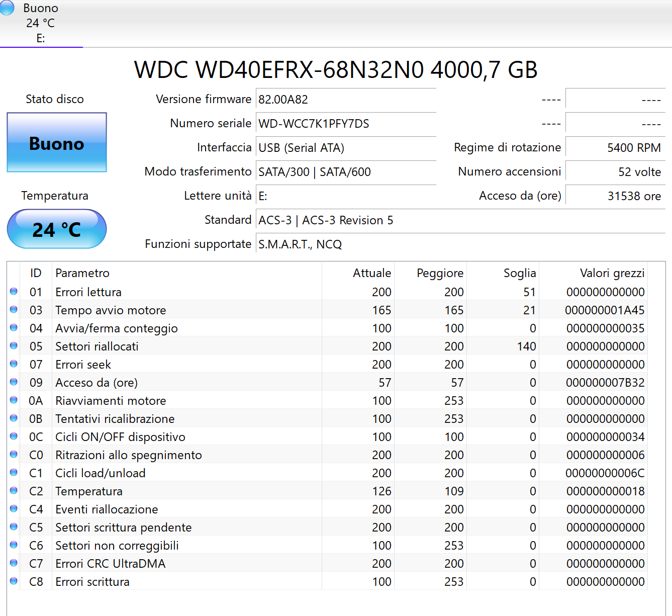Select the Eventi riallocazione row
Viewport: 672px width, 616px height.
tap(107, 509)
